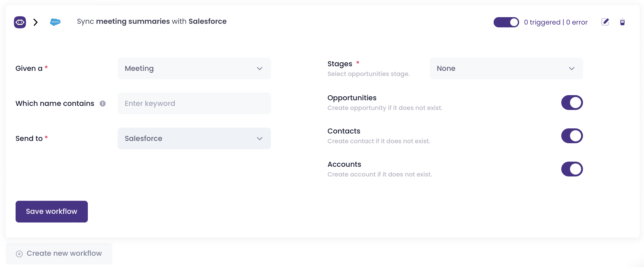Click the 0 triggered | 0 error status
The width and height of the screenshot is (644, 267).
(556, 22)
